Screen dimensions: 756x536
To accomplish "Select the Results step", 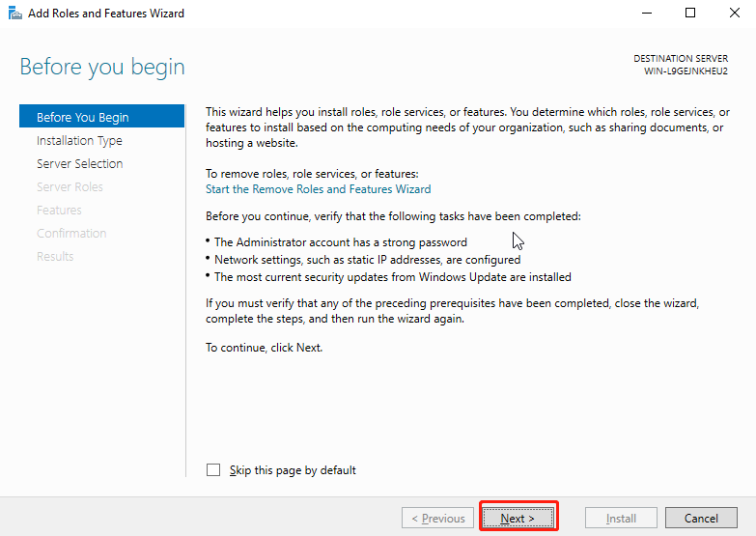I will 55,257.
